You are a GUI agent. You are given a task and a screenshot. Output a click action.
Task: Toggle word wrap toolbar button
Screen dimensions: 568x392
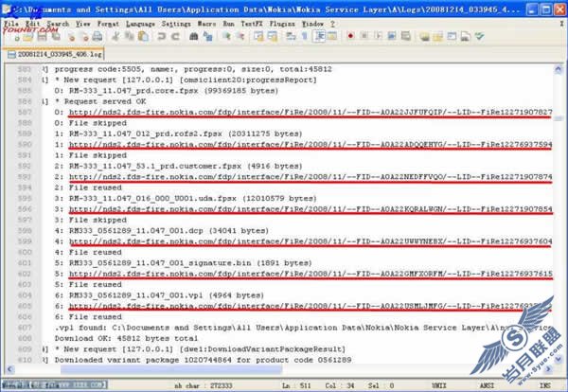[x=291, y=37]
